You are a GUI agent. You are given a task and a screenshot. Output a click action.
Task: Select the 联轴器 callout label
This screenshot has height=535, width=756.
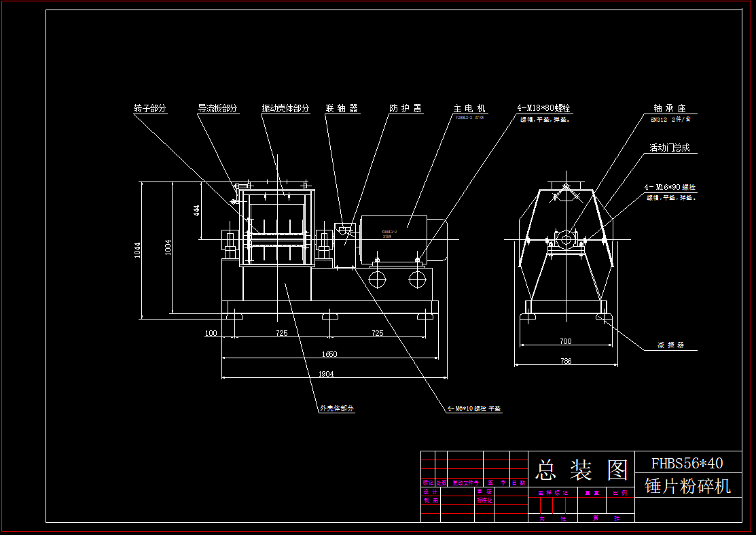pos(342,109)
